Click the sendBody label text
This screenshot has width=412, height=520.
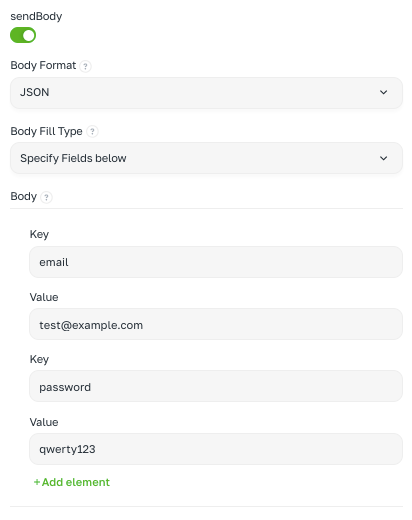(36, 16)
